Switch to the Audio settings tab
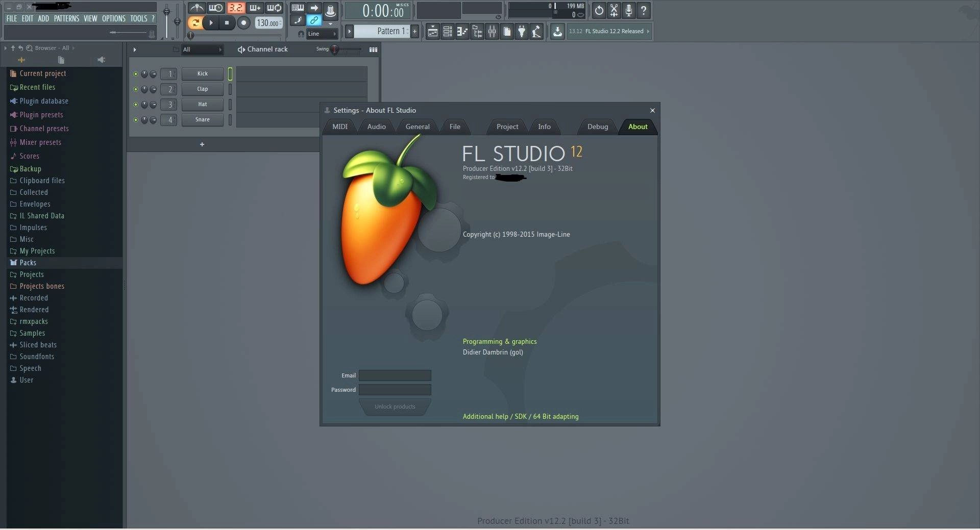This screenshot has height=530, width=980. coord(377,127)
